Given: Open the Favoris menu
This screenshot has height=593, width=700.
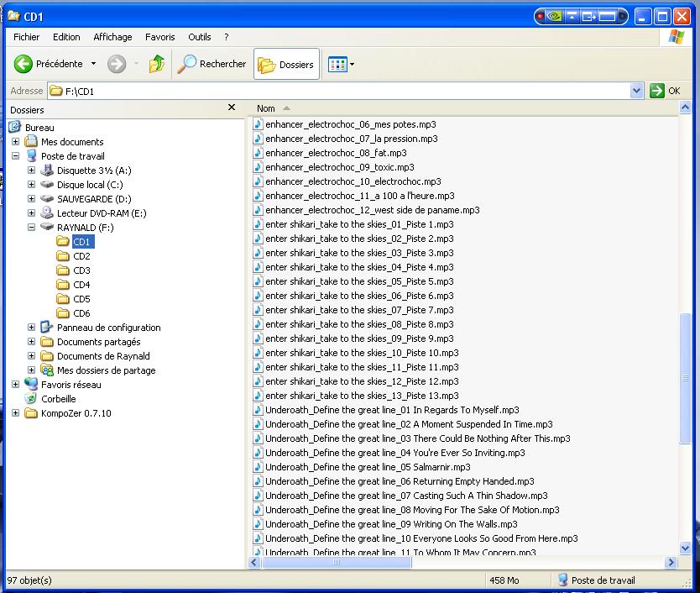Looking at the screenshot, I should click(159, 37).
